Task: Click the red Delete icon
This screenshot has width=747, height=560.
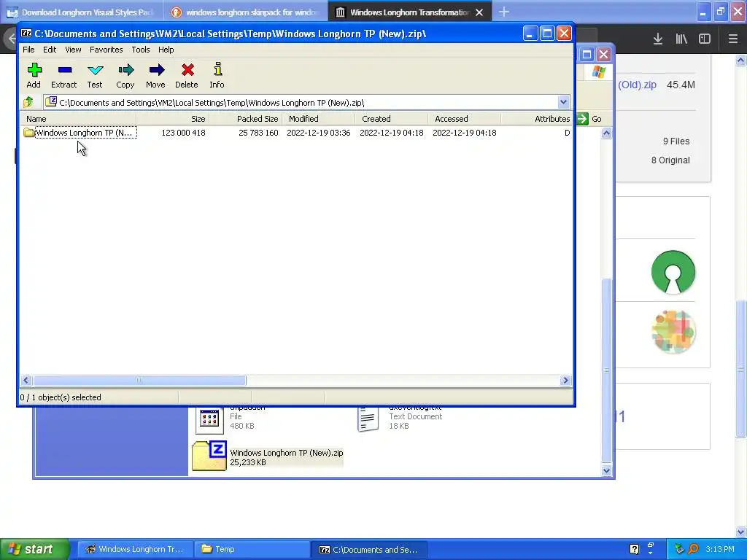Action: 187,75
